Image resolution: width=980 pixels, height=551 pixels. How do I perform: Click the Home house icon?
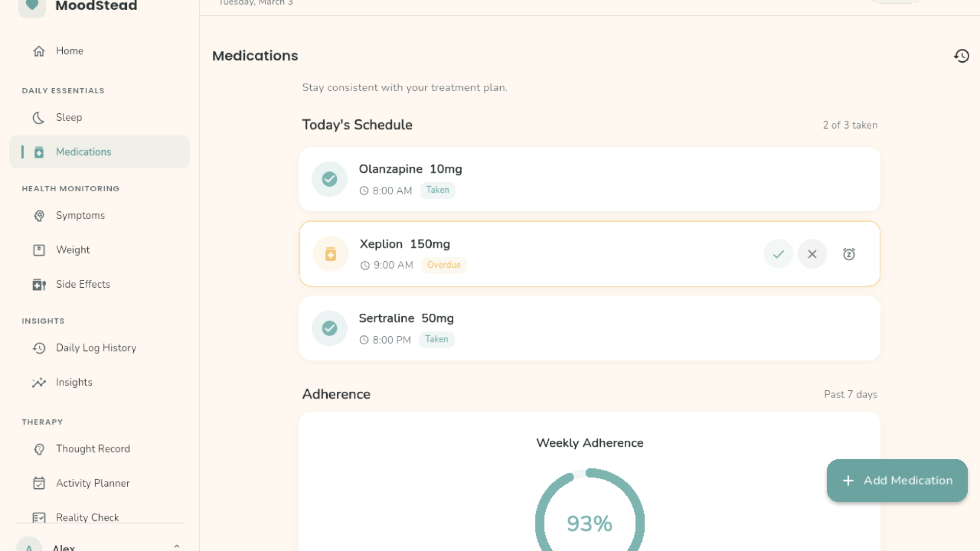(x=39, y=51)
